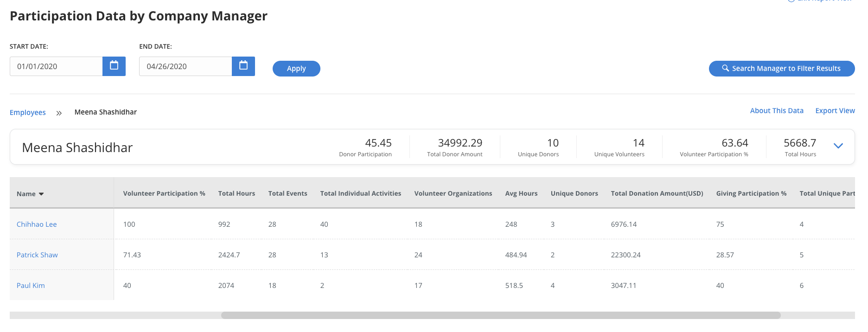This screenshot has width=868, height=332.
Task: Click the Apply button
Action: (x=296, y=69)
